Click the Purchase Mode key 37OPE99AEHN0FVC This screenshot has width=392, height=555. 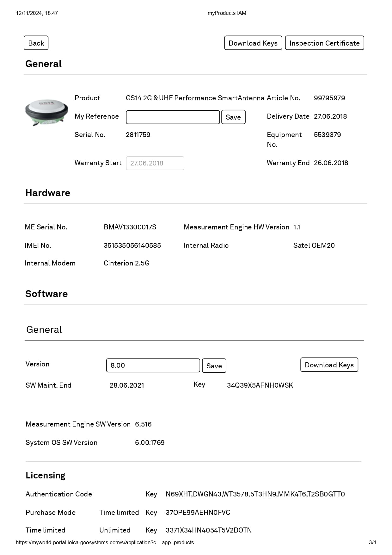(x=198, y=513)
